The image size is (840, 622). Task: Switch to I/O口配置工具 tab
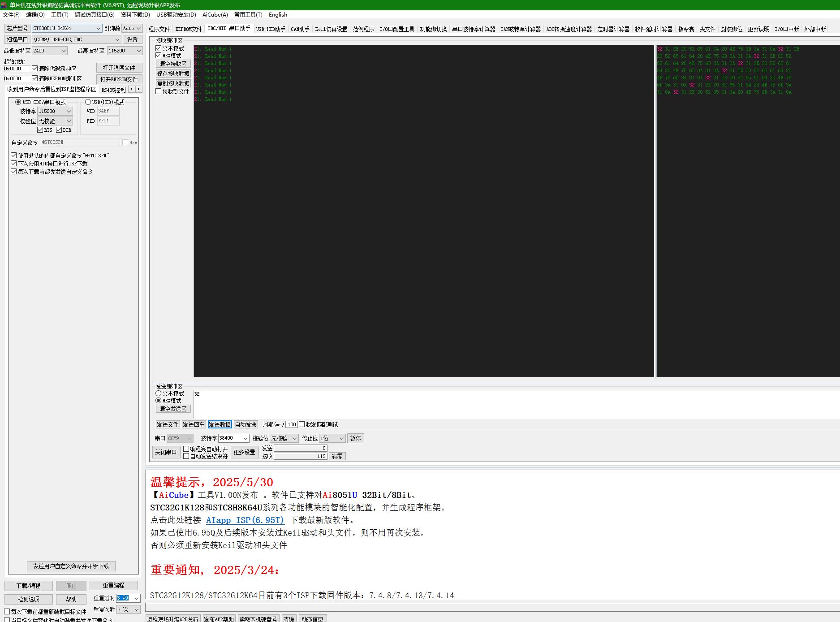point(397,29)
